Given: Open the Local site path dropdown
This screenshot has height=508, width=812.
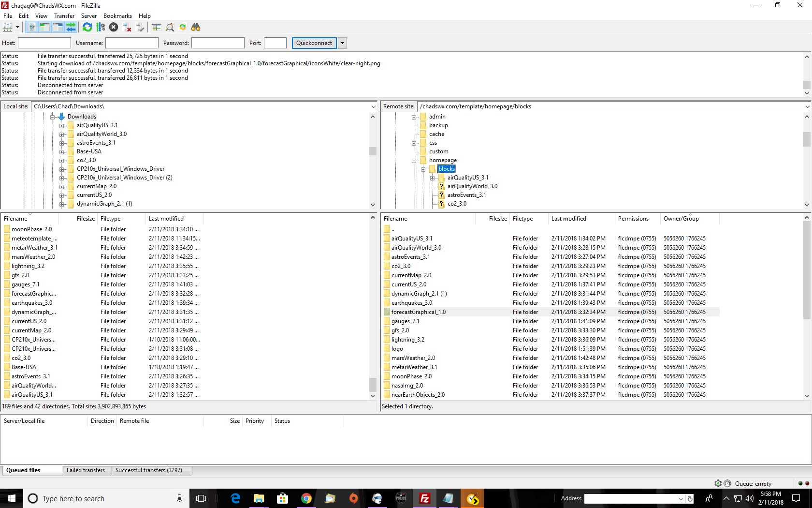Looking at the screenshot, I should point(373,106).
